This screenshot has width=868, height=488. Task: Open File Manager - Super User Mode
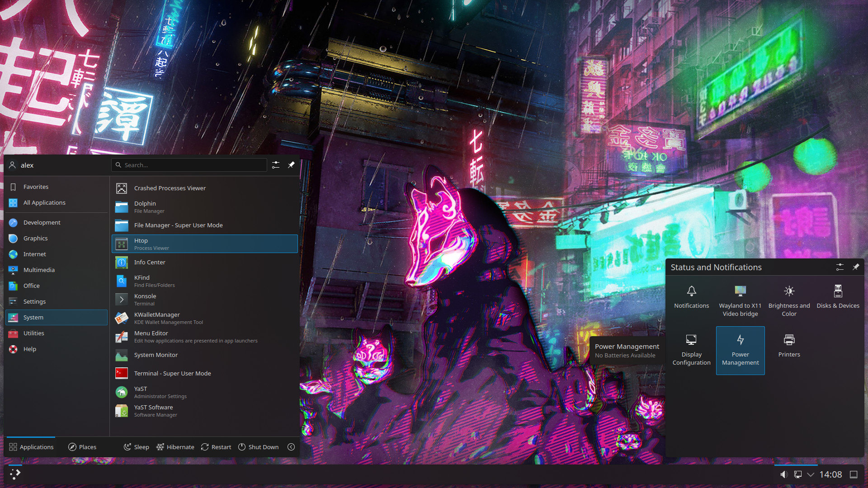204,225
